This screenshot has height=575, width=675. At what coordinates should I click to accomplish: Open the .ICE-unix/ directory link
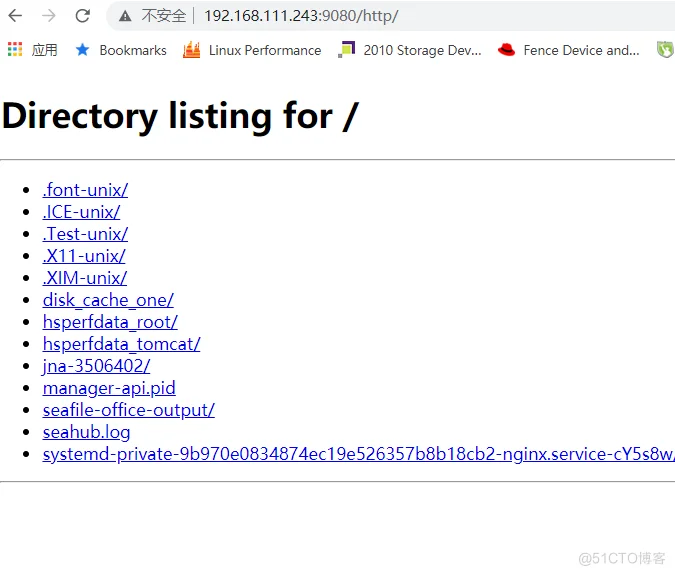click(81, 212)
